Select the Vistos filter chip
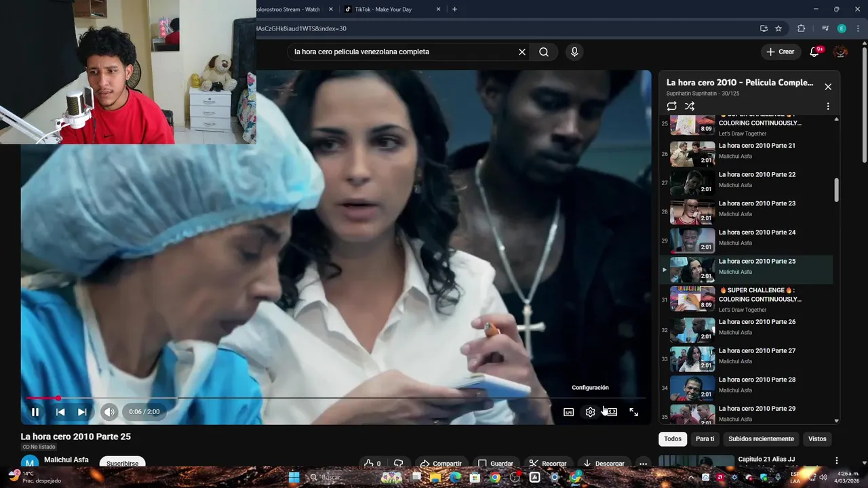Viewport: 868px width, 488px height. click(817, 439)
